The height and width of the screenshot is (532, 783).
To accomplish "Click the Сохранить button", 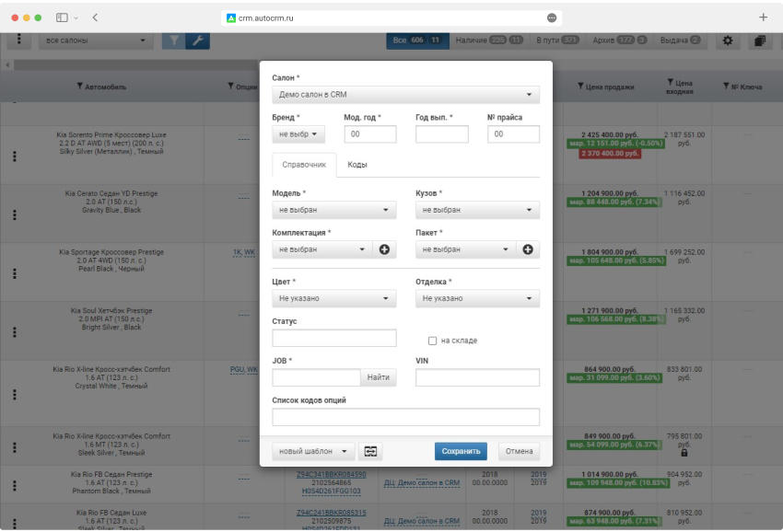I will click(461, 451).
